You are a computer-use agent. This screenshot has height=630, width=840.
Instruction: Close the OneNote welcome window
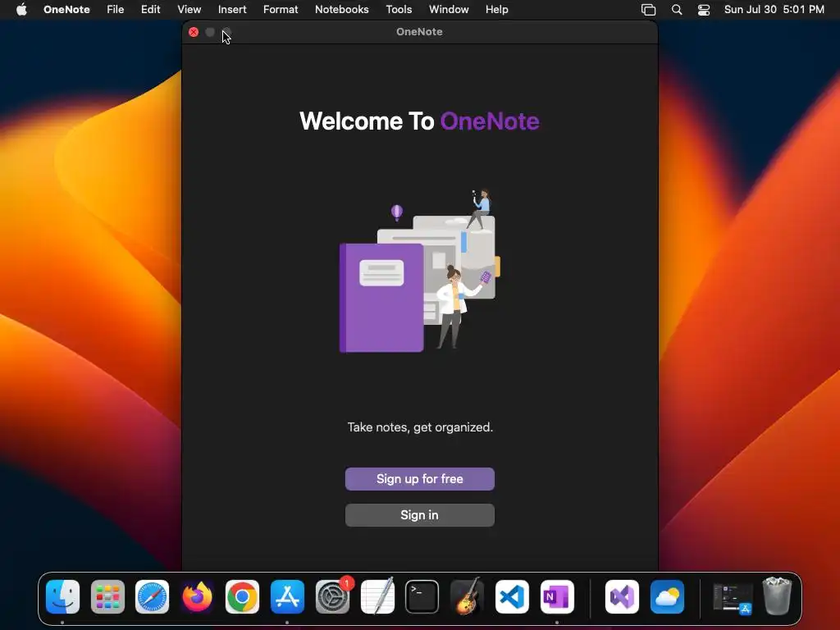pos(194,32)
